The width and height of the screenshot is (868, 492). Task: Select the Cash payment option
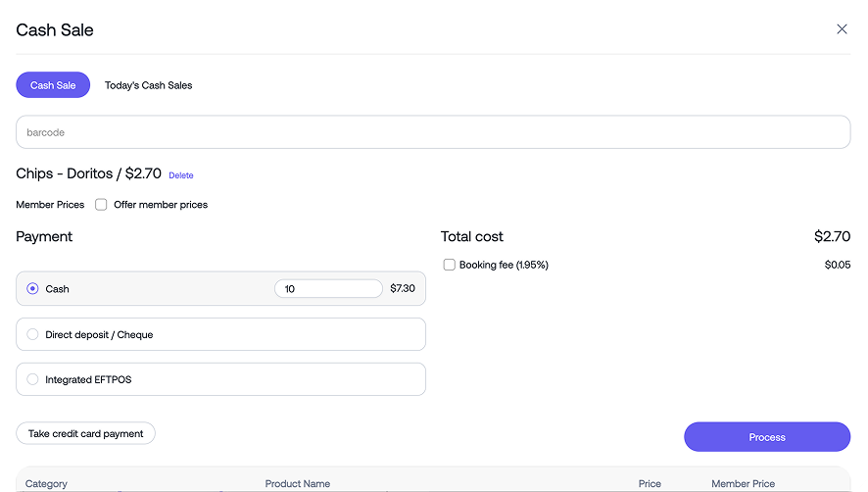click(x=32, y=289)
